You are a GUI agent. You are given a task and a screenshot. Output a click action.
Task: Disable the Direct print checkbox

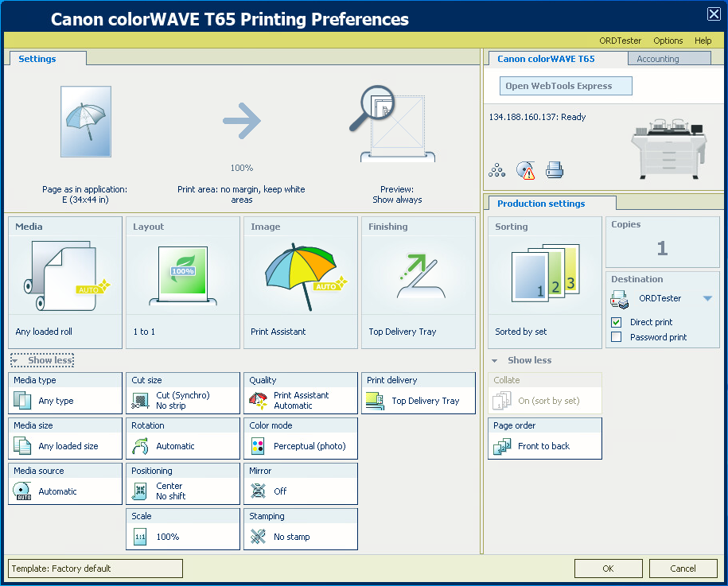(616, 322)
